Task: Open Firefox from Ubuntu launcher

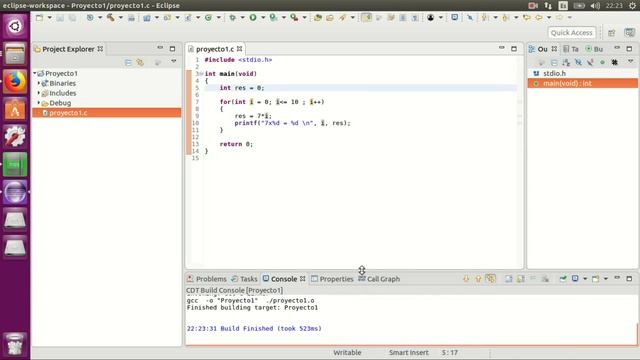Action: pyautogui.click(x=15, y=82)
